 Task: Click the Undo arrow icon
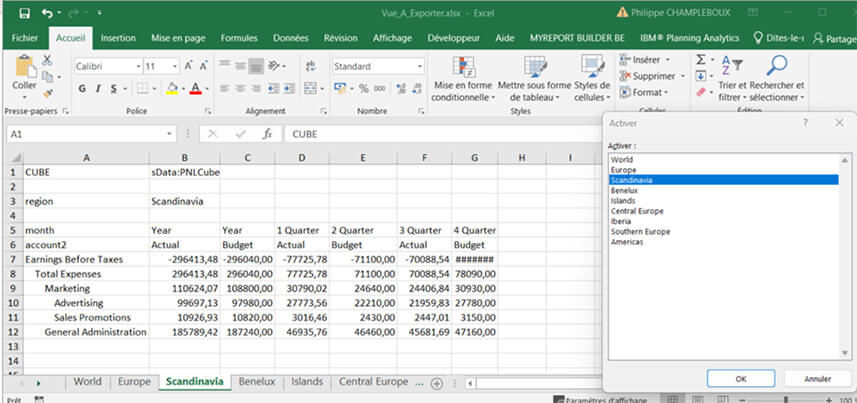click(48, 13)
